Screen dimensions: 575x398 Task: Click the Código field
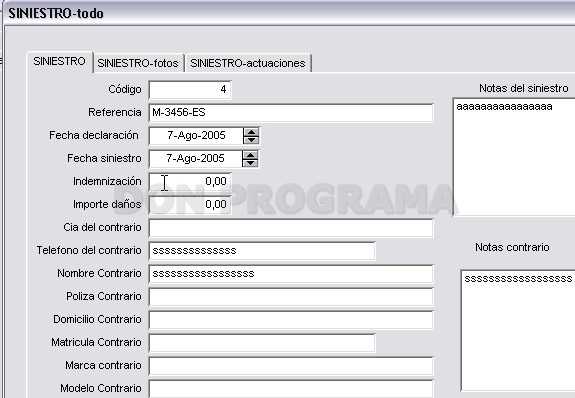coord(190,90)
